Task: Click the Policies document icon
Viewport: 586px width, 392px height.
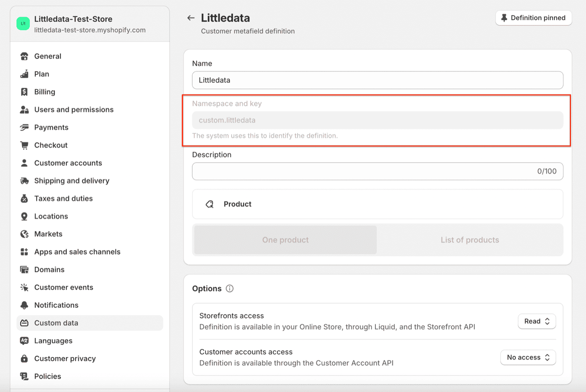Action: 25,376
